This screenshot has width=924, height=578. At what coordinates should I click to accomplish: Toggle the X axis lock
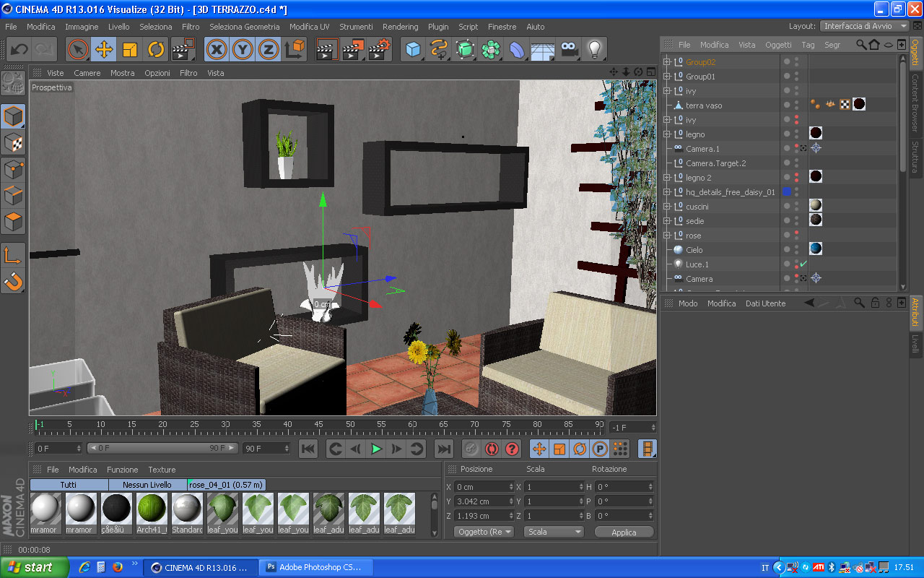pos(217,50)
